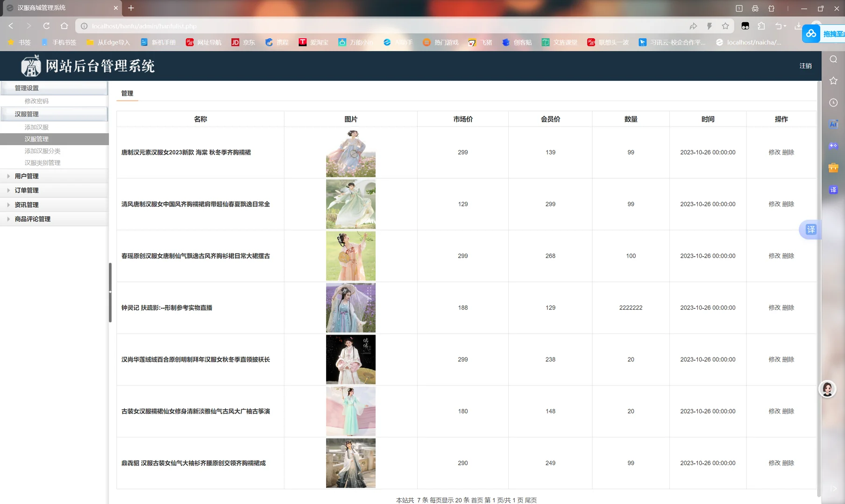Open 添加汉服 menu item

(x=36, y=127)
